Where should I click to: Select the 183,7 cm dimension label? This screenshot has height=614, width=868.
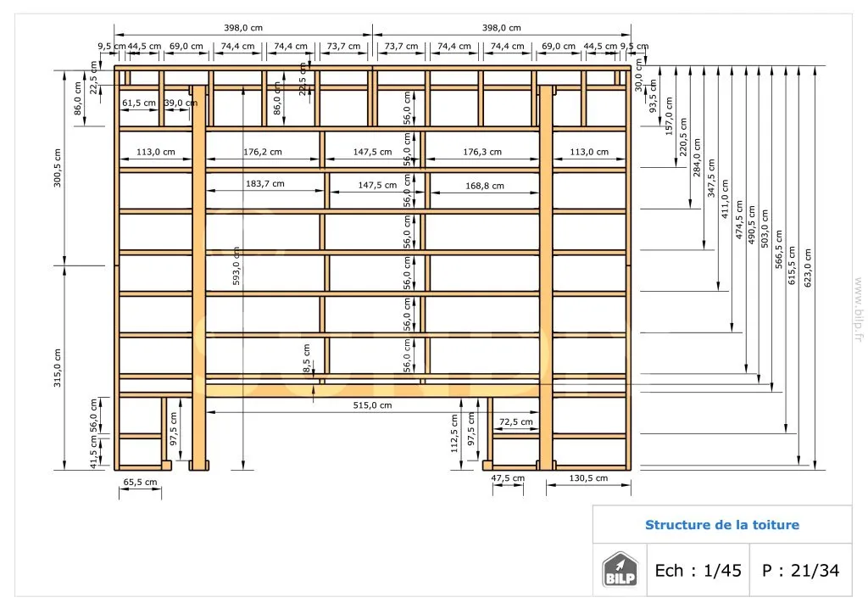(264, 183)
